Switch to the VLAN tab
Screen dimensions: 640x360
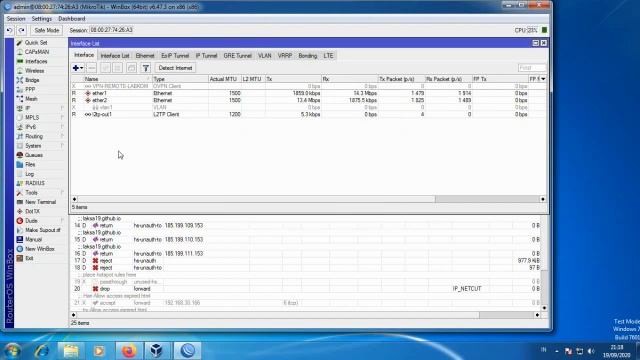(264, 56)
